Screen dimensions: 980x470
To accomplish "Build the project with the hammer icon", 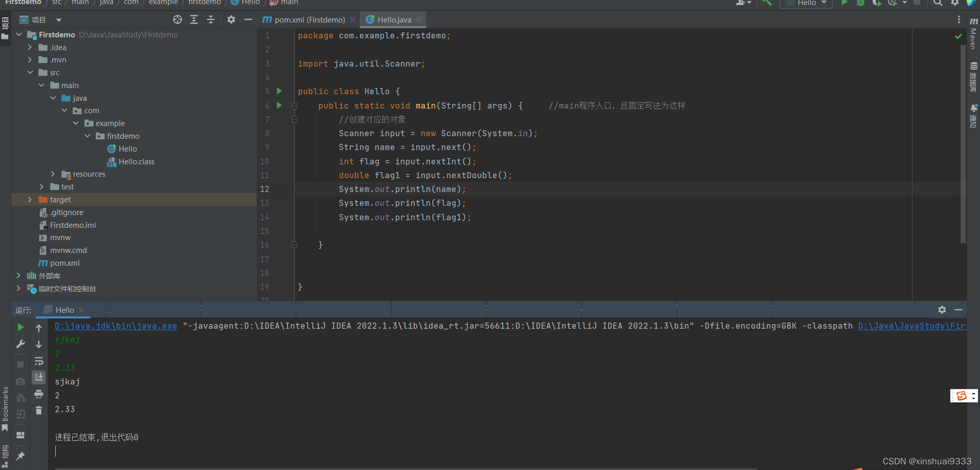I will click(767, 3).
